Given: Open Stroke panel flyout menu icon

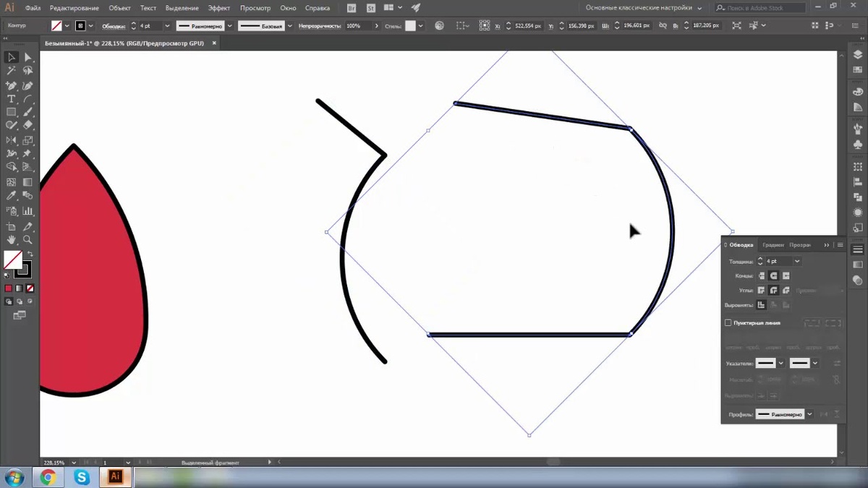Looking at the screenshot, I should click(840, 245).
